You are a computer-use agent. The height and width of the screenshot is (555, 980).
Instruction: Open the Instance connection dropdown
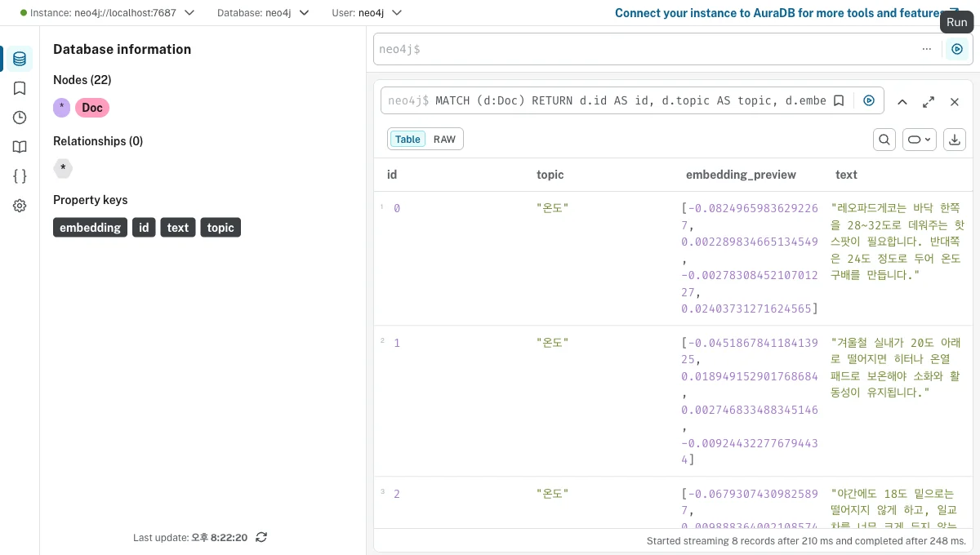pos(107,13)
